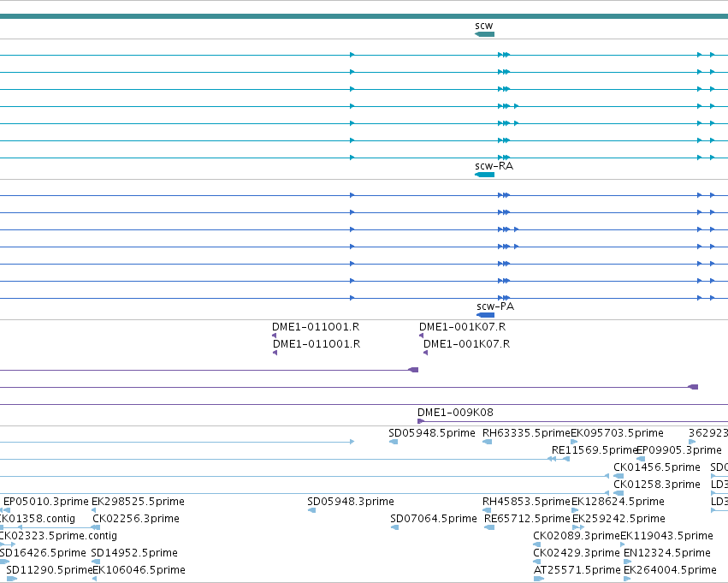Click the CK02429.3prime EST arrow glyph

point(537,562)
